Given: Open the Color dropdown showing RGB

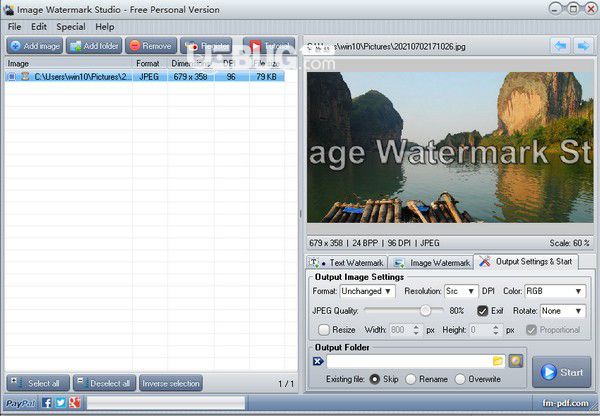Looking at the screenshot, I should 555,291.
